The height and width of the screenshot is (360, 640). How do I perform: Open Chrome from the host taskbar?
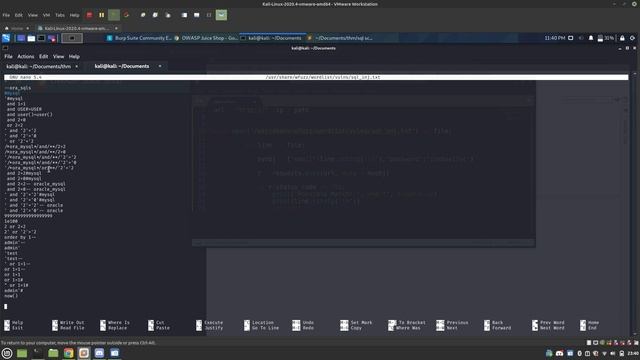[x=69, y=353]
